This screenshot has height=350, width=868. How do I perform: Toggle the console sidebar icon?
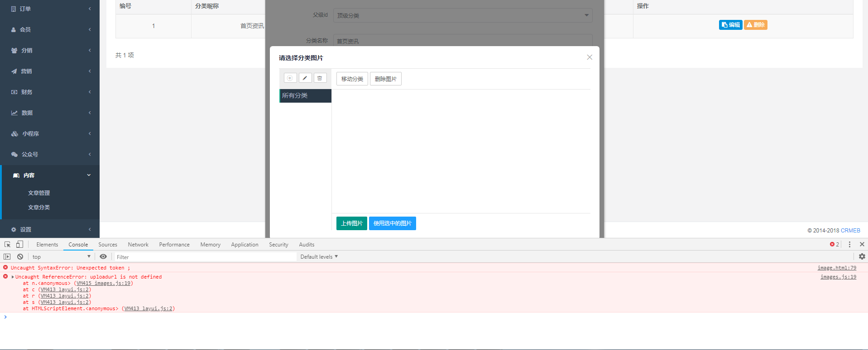click(7, 256)
